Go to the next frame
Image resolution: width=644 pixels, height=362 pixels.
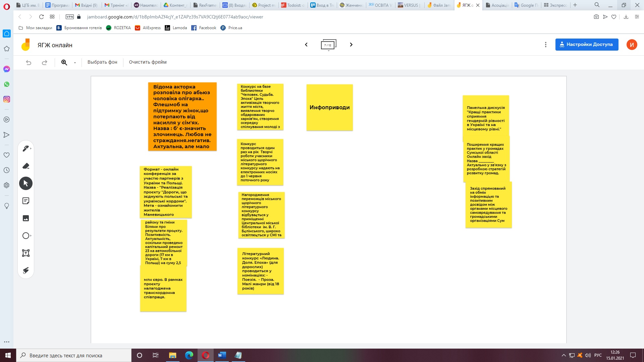coord(351,45)
